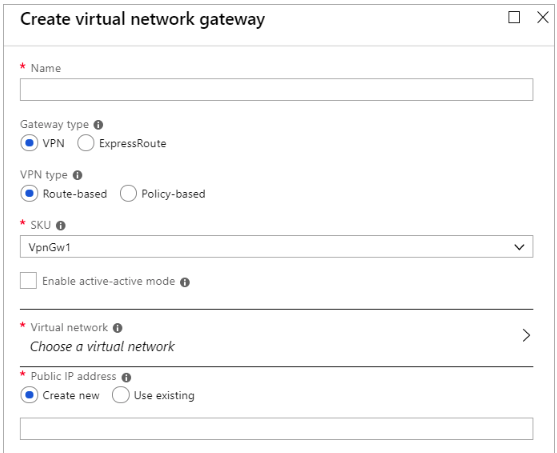This screenshot has width=557, height=453.
Task: Expand the SKU dropdown arrow
Action: [519, 247]
